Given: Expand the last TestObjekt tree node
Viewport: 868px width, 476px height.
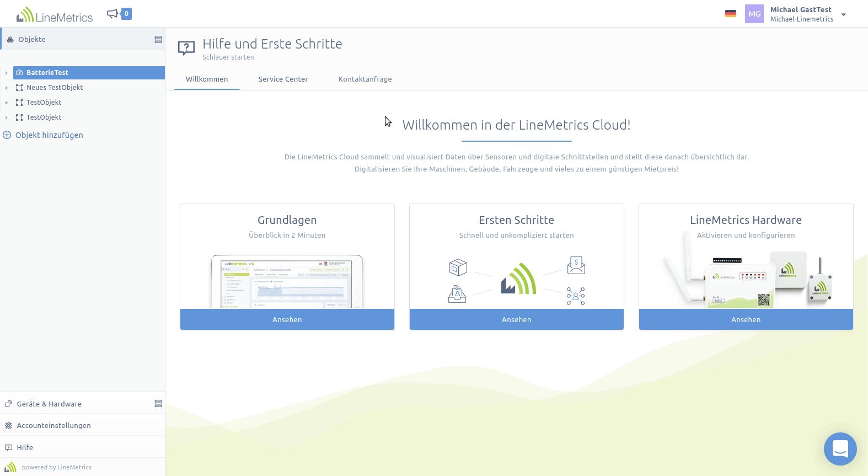Looking at the screenshot, I should click(x=7, y=117).
